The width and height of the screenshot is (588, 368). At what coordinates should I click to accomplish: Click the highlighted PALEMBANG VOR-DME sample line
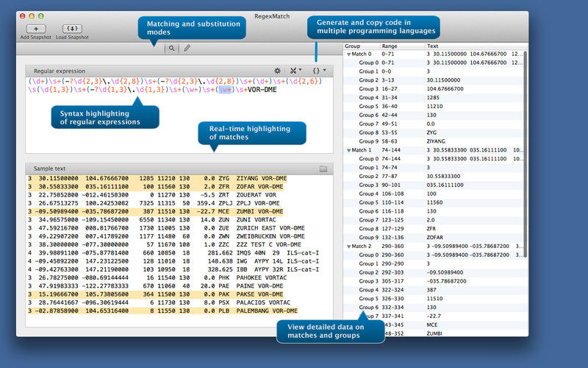(163, 311)
